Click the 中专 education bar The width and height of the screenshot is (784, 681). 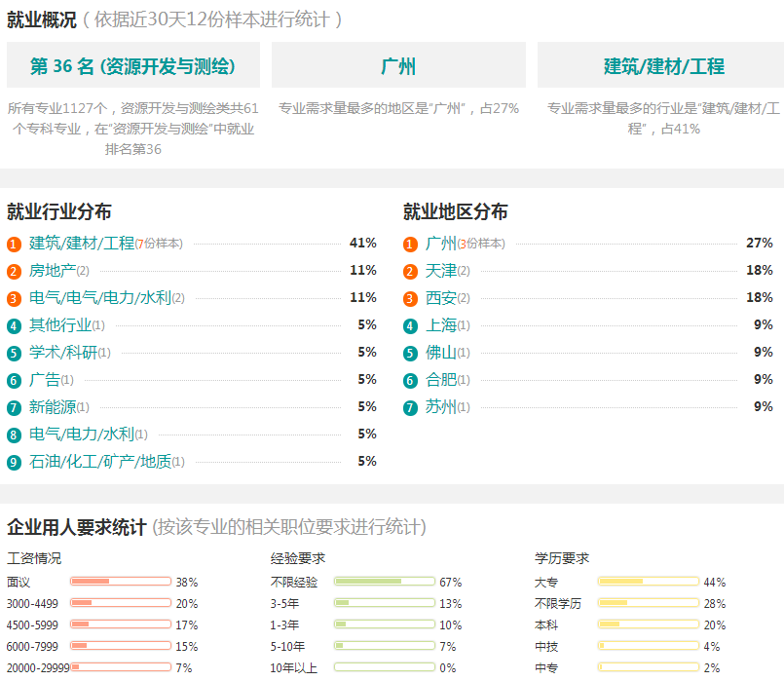pyautogui.click(x=649, y=667)
